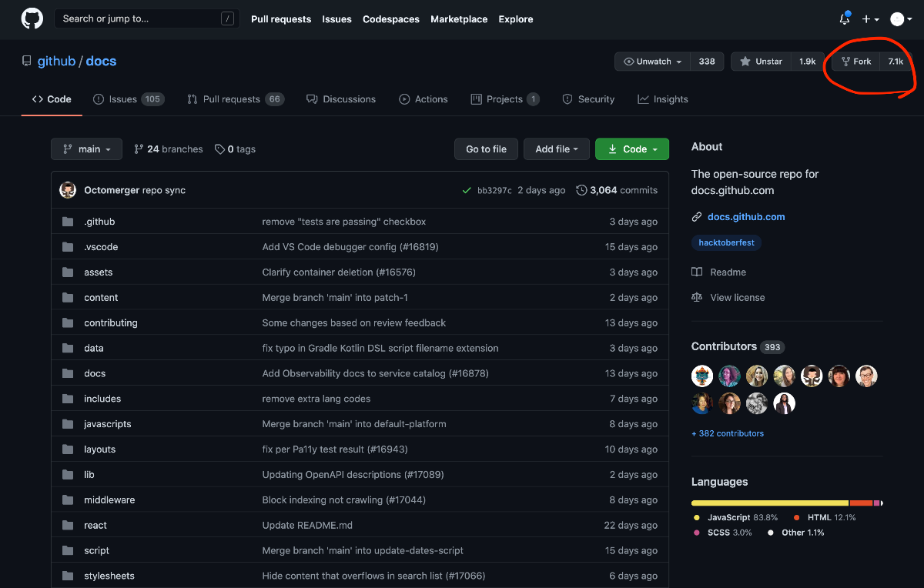This screenshot has width=924, height=588.
Task: Open the .github folder
Action: pos(99,222)
